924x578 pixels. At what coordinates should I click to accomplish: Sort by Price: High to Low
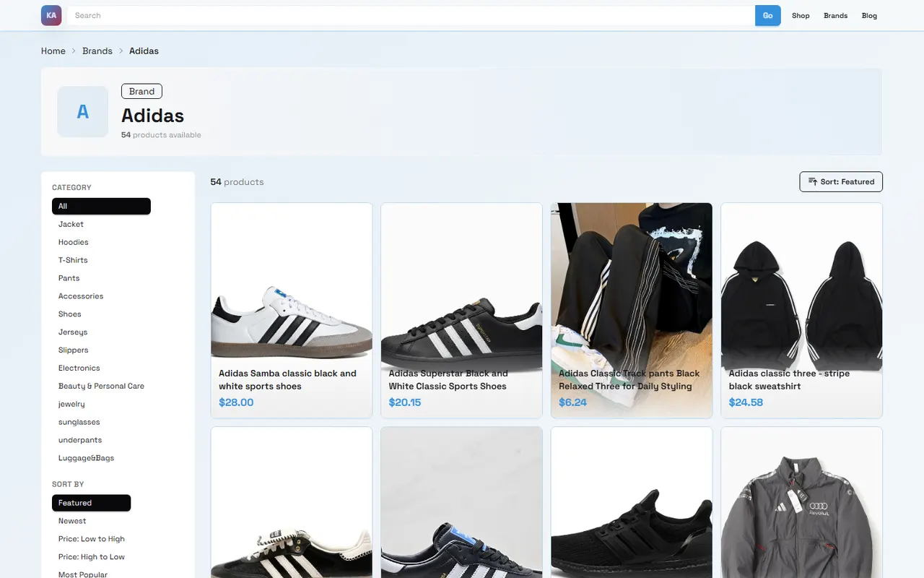click(92, 557)
